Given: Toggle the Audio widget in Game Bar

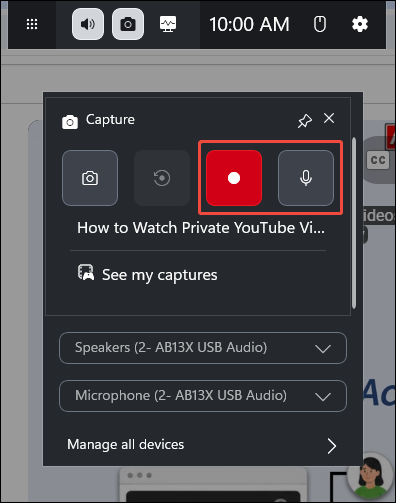Looking at the screenshot, I should pyautogui.click(x=88, y=24).
